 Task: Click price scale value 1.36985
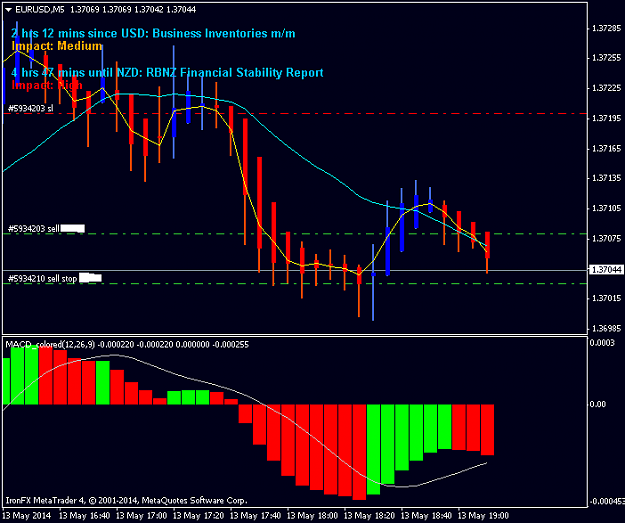pyautogui.click(x=606, y=328)
